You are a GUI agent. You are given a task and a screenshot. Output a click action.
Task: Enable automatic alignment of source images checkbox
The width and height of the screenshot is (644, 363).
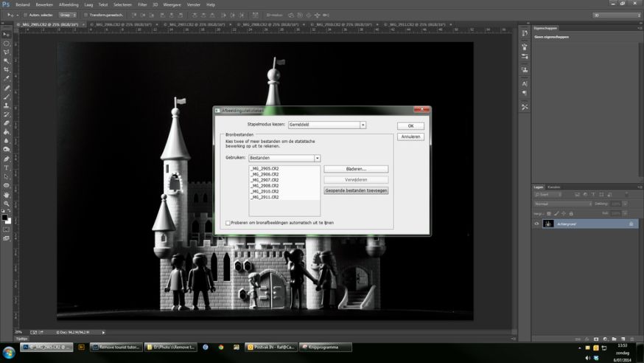click(x=228, y=222)
